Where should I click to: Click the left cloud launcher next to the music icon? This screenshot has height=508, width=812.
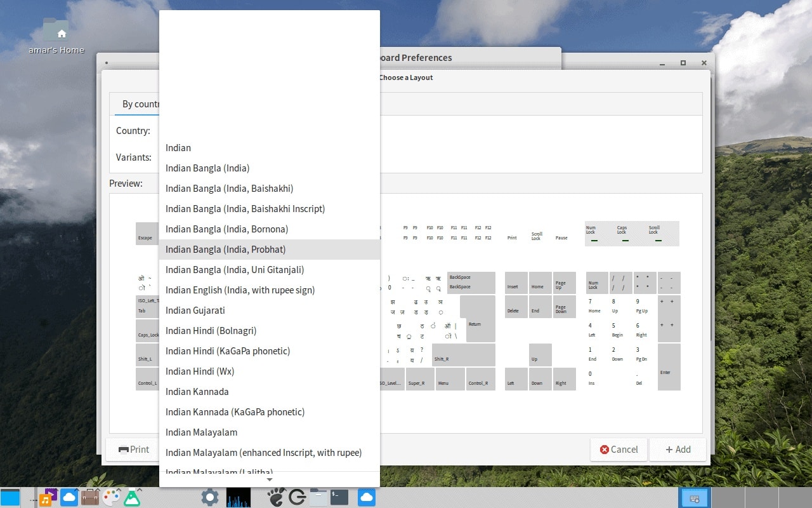(x=69, y=497)
